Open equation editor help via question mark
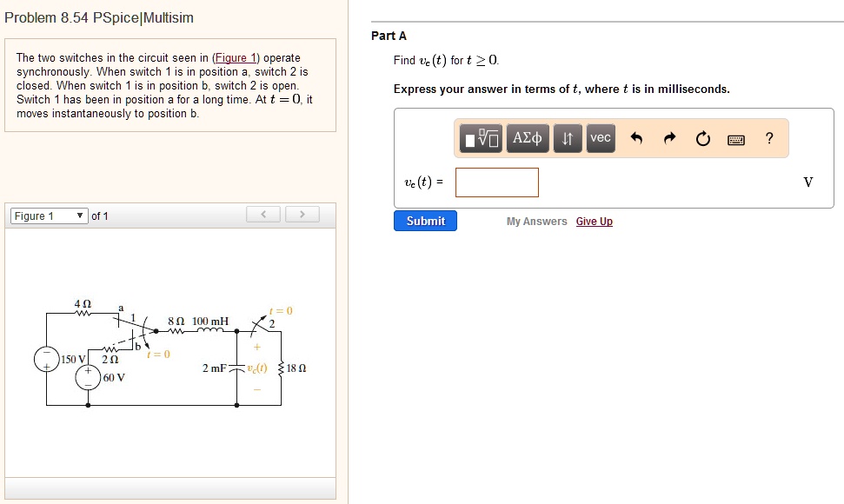 click(x=768, y=137)
